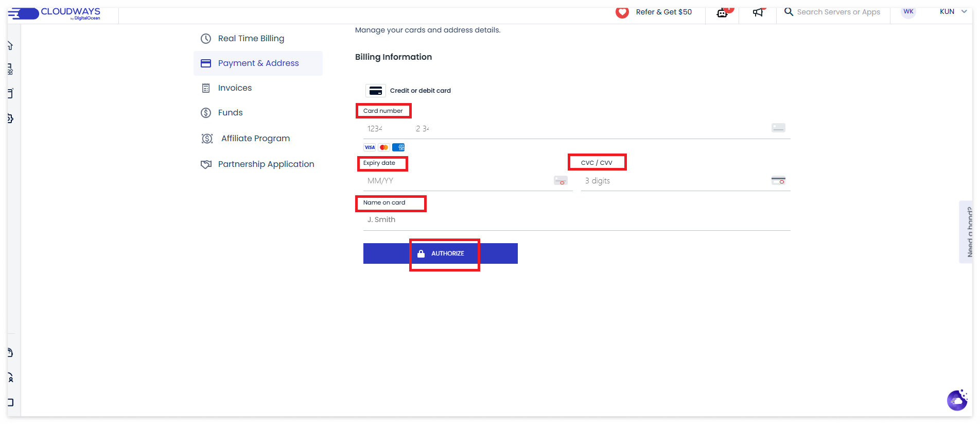980x424 pixels.
Task: Focus the Search Servers or Apps field
Action: coord(838,12)
